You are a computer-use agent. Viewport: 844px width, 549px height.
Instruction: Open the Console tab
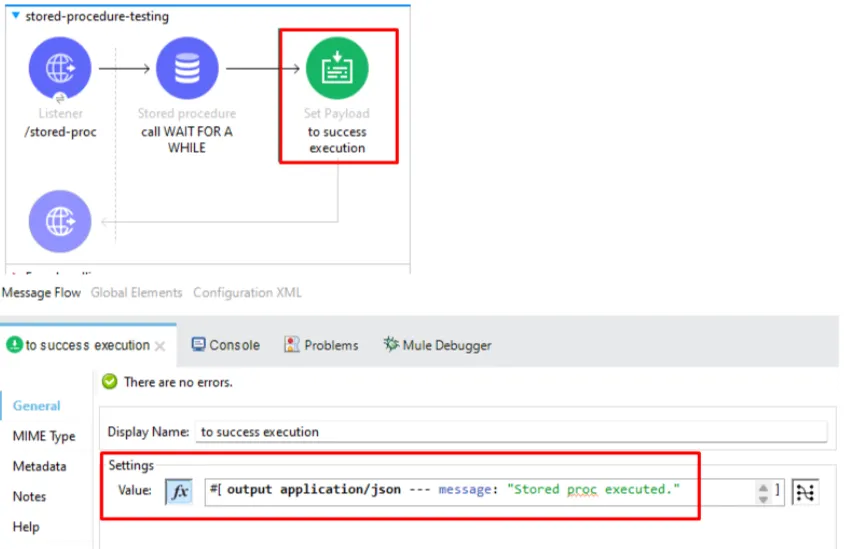click(226, 345)
